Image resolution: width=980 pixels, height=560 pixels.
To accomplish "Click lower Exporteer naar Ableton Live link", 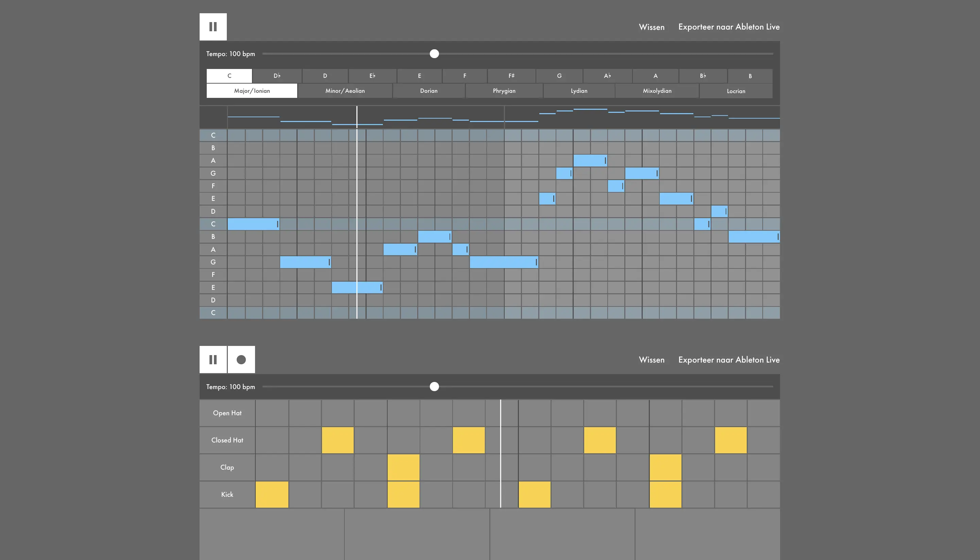I will pos(729,360).
